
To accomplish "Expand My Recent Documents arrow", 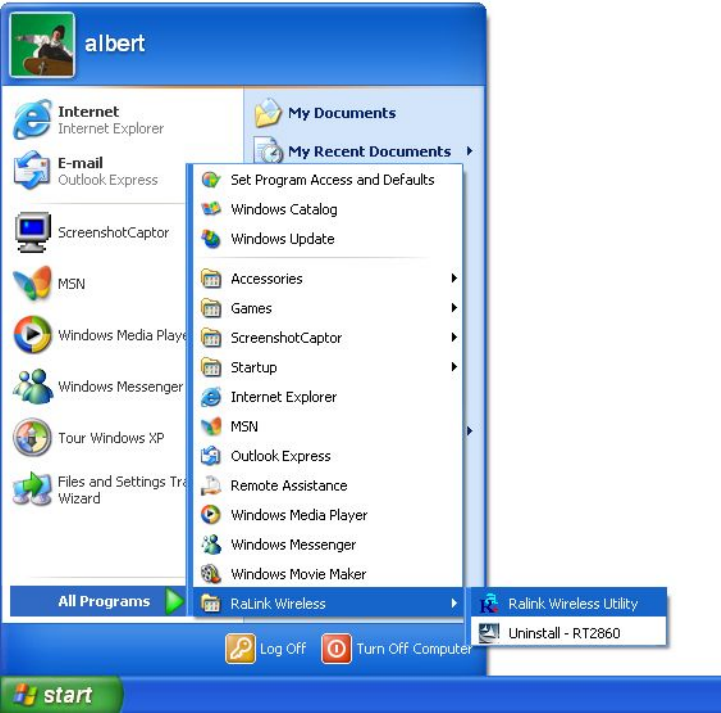I will [x=469, y=150].
